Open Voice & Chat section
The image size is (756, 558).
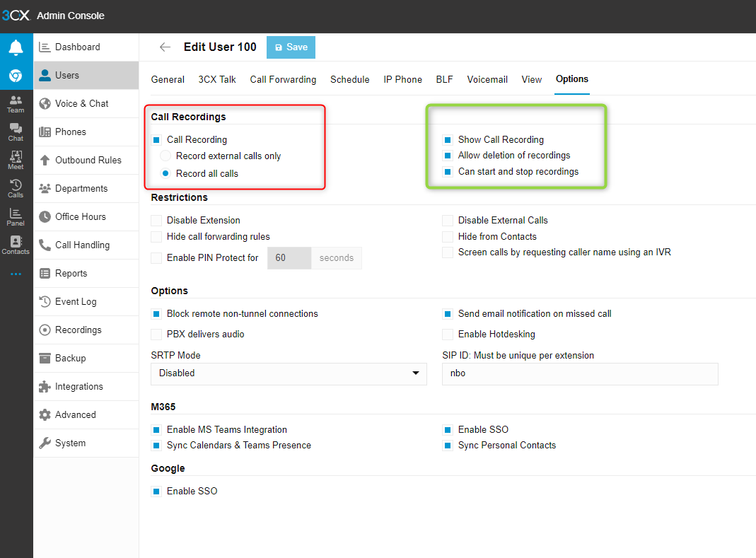(86, 104)
